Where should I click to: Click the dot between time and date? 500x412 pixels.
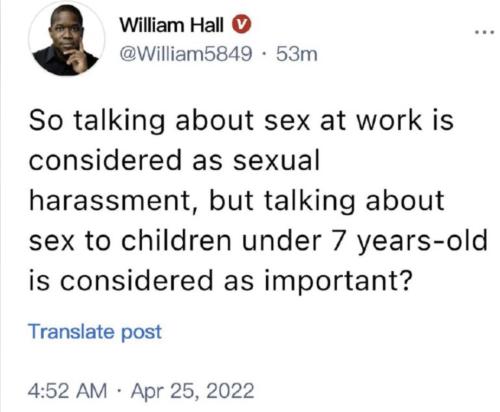tap(119, 391)
